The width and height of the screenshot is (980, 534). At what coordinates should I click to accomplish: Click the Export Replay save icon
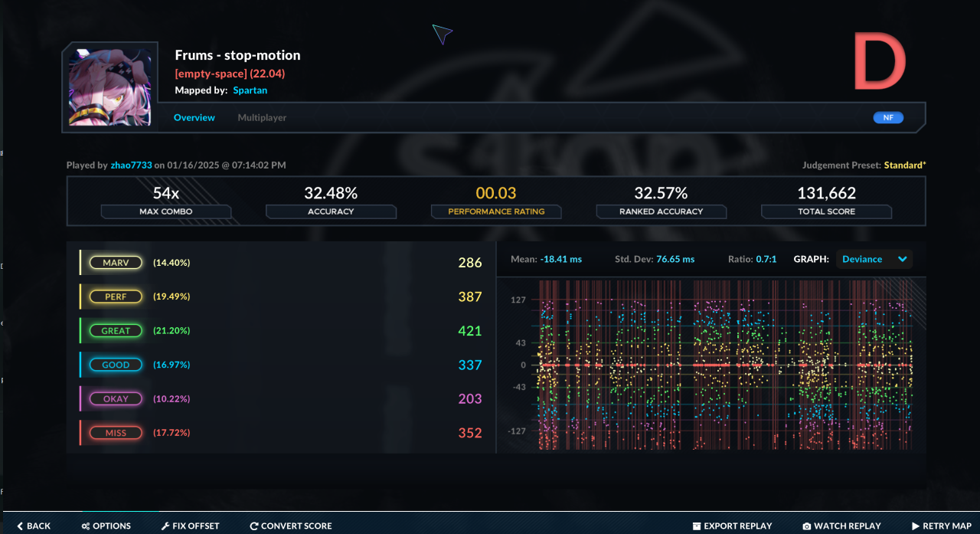coord(697,526)
